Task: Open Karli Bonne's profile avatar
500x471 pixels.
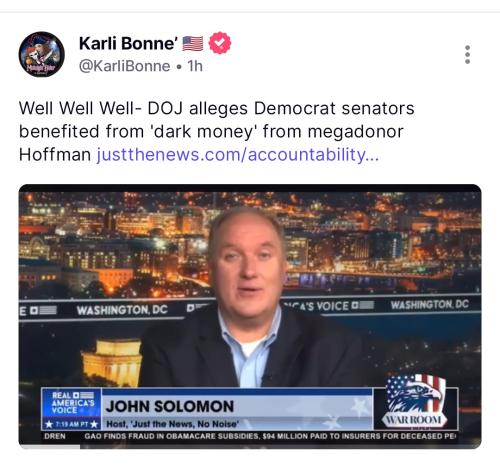Action: [42, 54]
